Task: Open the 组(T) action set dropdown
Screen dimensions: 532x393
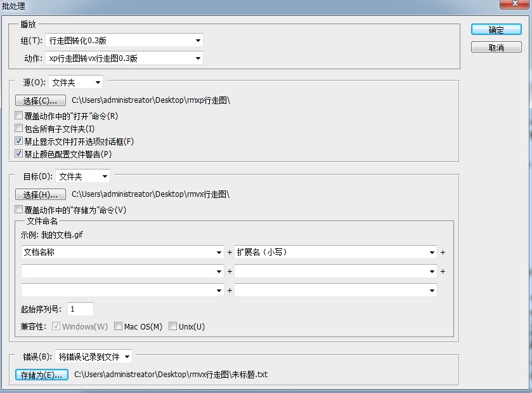Action: [124, 41]
